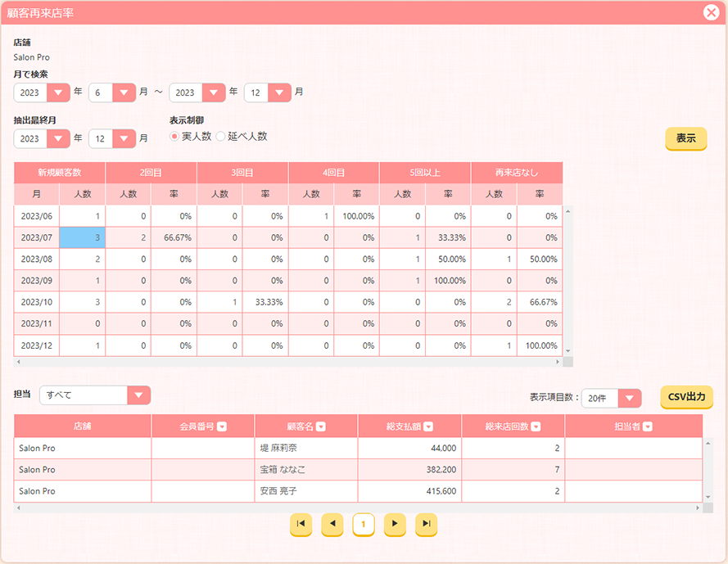Go to previous page arrow
The height and width of the screenshot is (564, 728).
point(332,524)
